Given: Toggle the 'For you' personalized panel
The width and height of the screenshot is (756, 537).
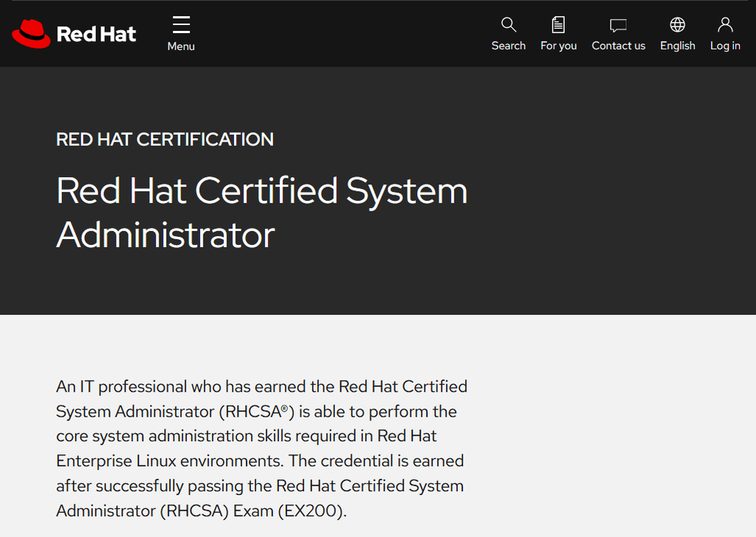Looking at the screenshot, I should pos(558,33).
